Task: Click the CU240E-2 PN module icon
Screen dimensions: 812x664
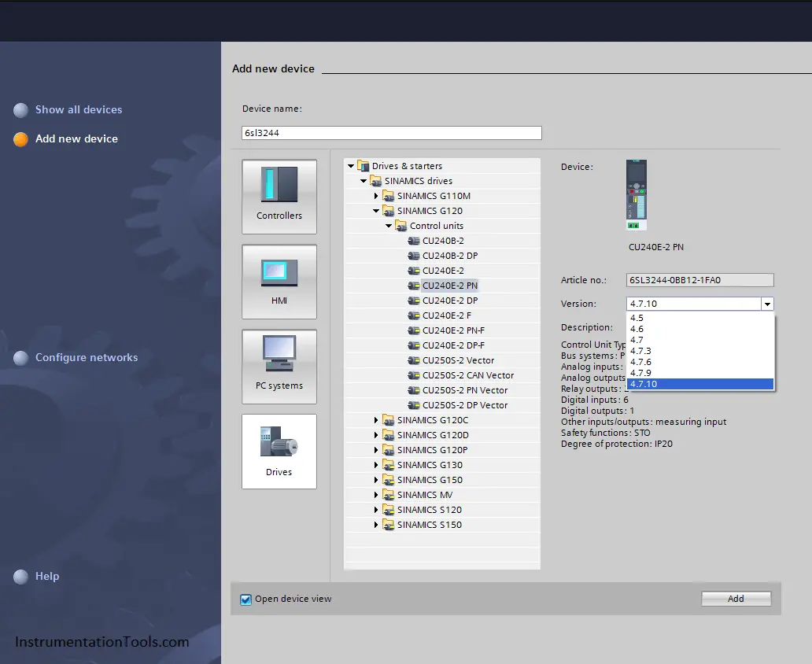Action: (x=414, y=286)
